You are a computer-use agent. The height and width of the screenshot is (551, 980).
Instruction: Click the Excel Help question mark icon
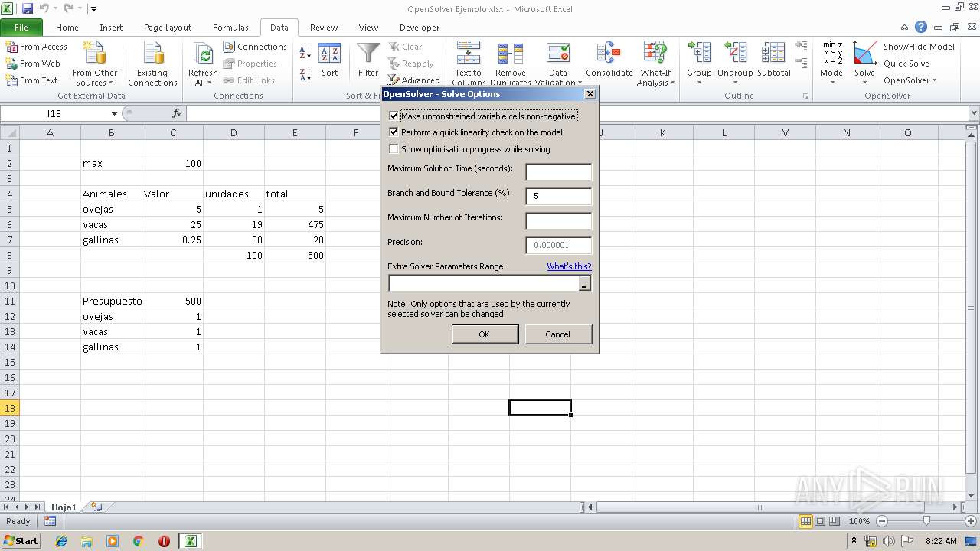point(920,27)
